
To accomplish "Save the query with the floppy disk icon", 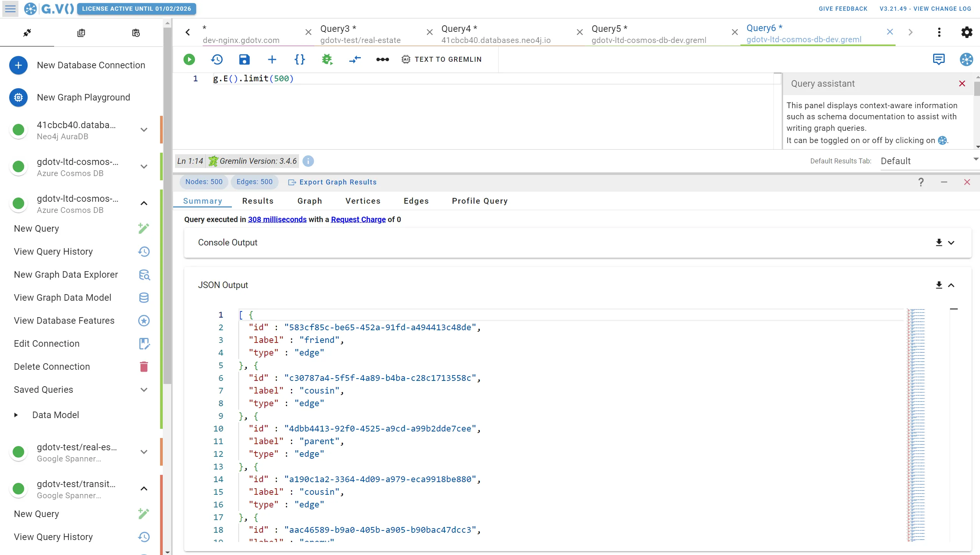I will point(245,59).
